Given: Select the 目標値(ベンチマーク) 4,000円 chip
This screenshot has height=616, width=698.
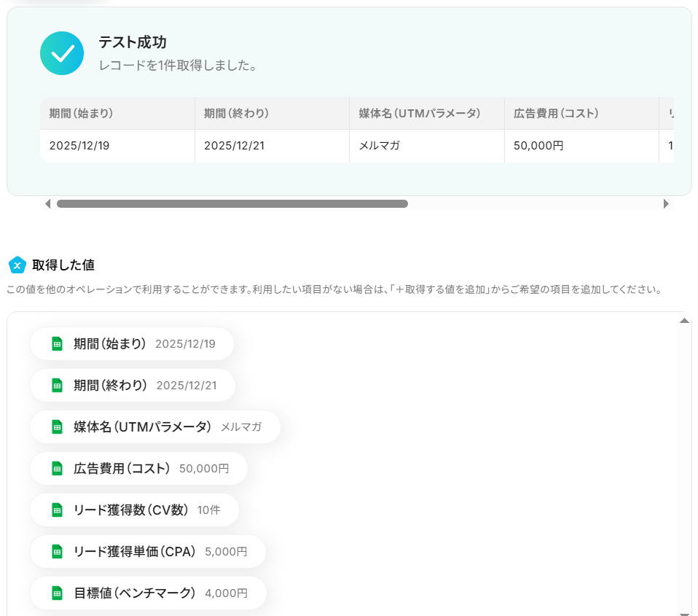Looking at the screenshot, I should [x=148, y=593].
